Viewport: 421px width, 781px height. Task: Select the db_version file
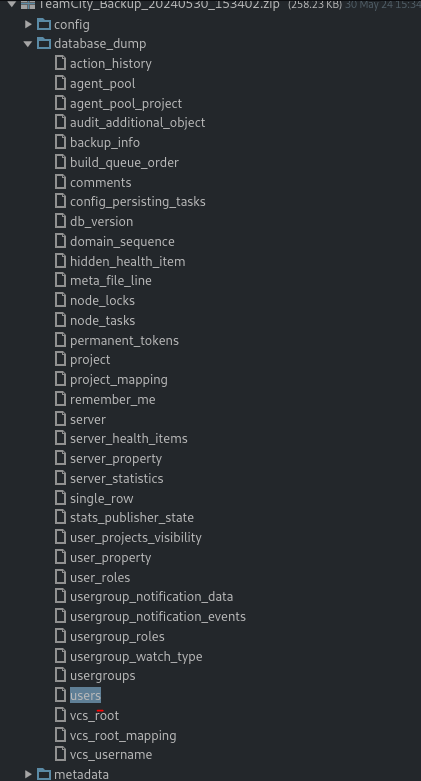(x=102, y=222)
